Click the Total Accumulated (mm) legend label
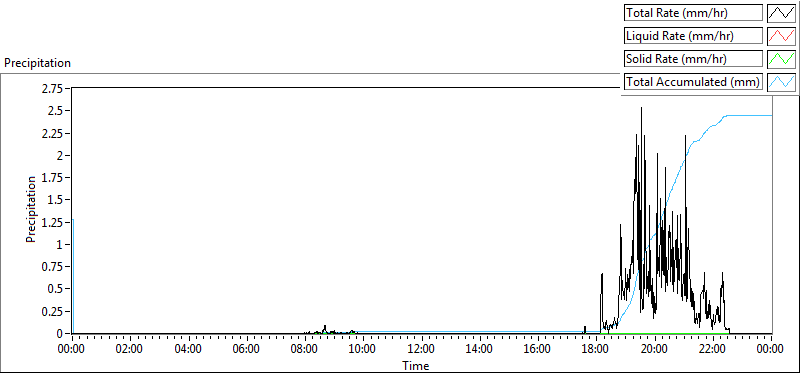Screen dimensions: 800x373 (x=693, y=81)
